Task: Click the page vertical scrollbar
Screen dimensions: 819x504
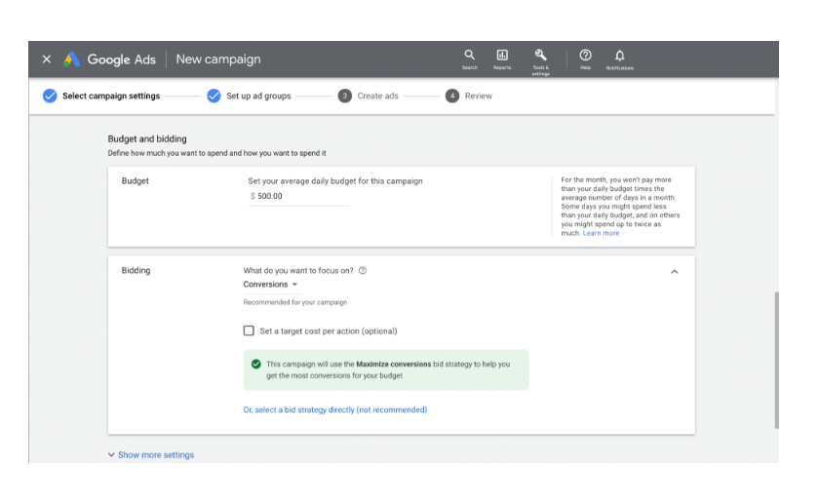Action: tap(777, 360)
